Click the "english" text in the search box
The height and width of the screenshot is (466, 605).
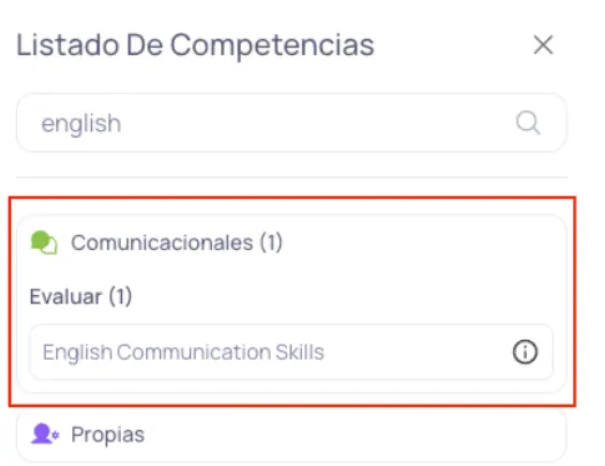[x=81, y=123]
